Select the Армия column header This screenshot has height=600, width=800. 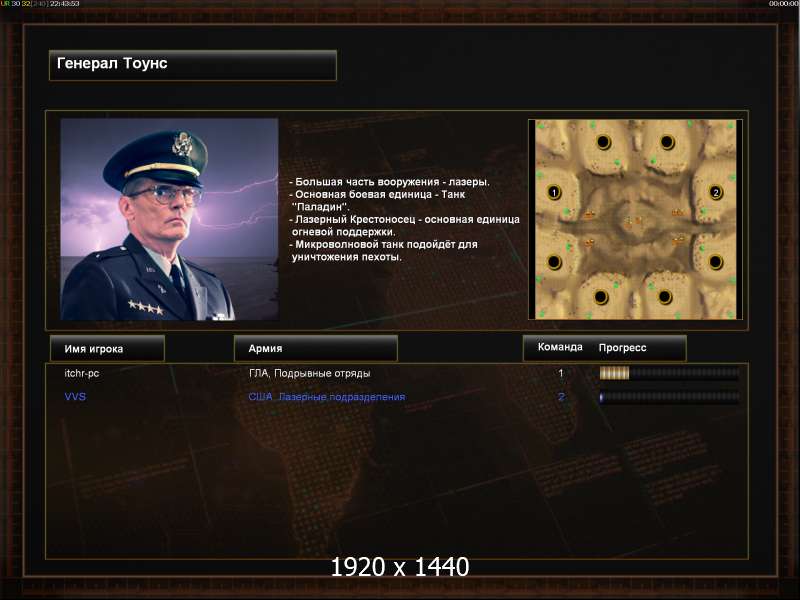pyautogui.click(x=315, y=348)
